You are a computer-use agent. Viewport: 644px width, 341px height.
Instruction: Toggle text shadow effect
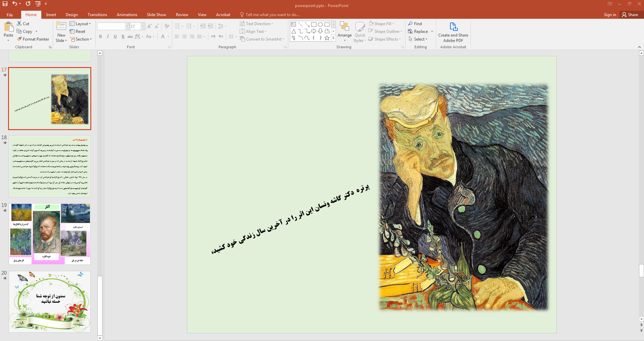click(123, 37)
